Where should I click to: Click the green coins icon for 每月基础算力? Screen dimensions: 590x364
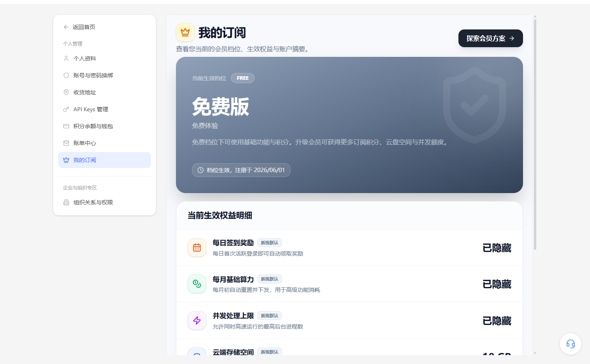pyautogui.click(x=197, y=284)
